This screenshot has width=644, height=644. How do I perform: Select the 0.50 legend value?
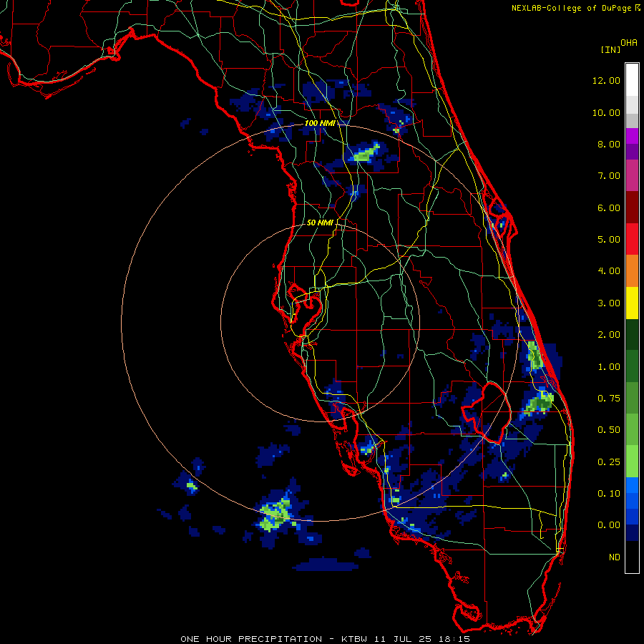[x=609, y=430]
